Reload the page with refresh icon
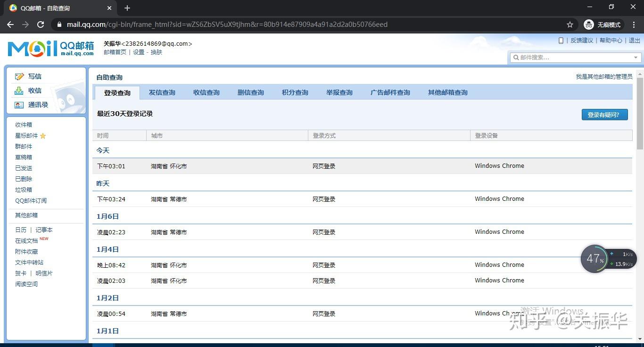 41,25
